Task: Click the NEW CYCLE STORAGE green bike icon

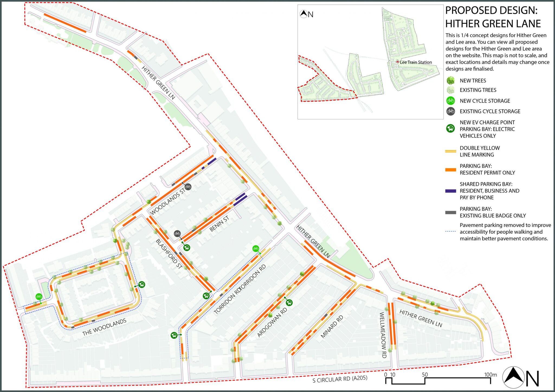Action: point(451,101)
